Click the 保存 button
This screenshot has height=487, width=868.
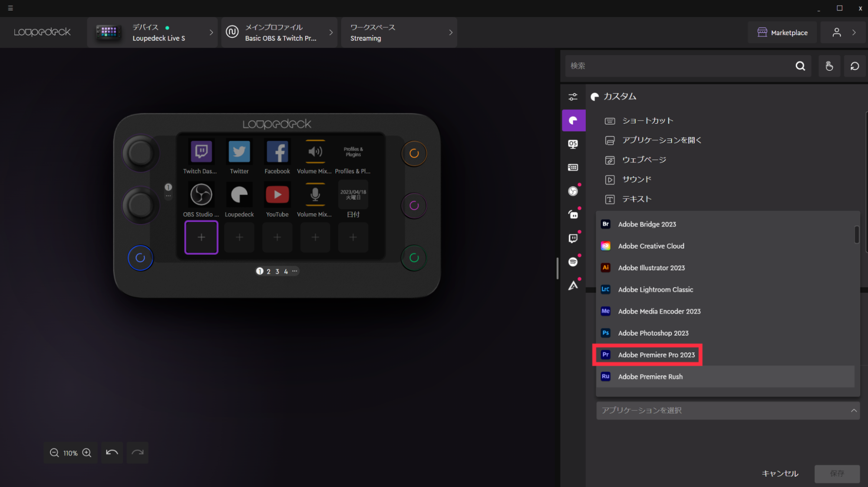[x=837, y=474]
